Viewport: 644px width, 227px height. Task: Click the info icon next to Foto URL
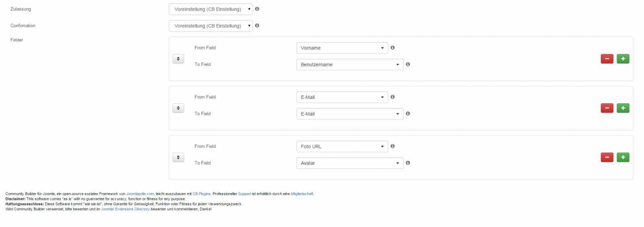coord(392,146)
